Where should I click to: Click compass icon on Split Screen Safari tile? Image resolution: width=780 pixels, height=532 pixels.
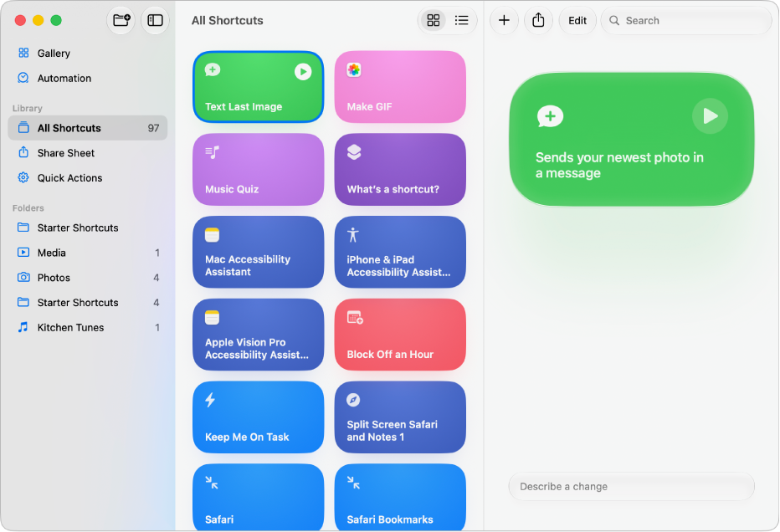(x=353, y=400)
